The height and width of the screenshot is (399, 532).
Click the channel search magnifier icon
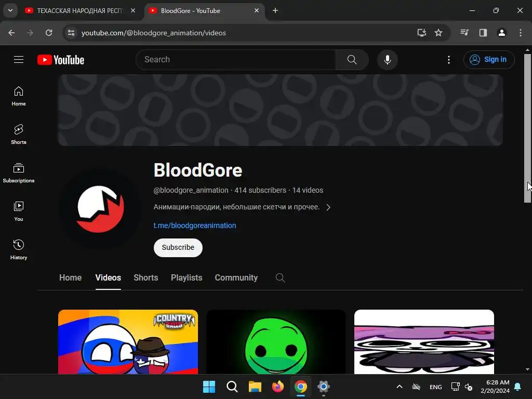[280, 278]
